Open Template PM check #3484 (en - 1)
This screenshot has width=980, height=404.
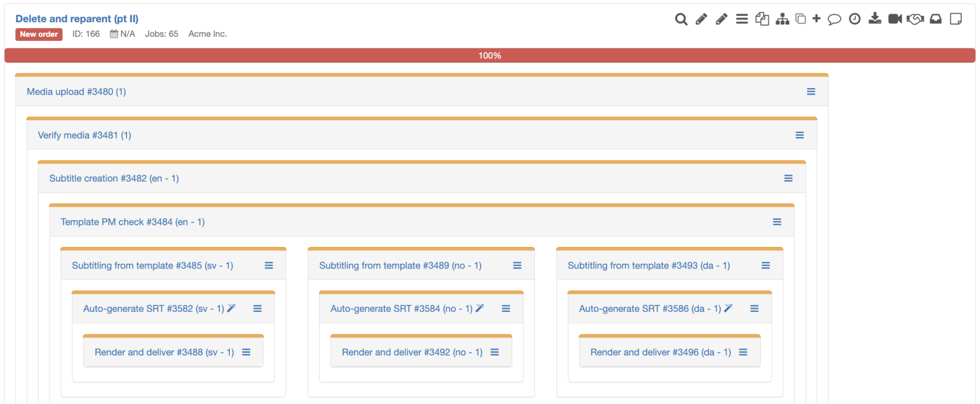coord(132,222)
